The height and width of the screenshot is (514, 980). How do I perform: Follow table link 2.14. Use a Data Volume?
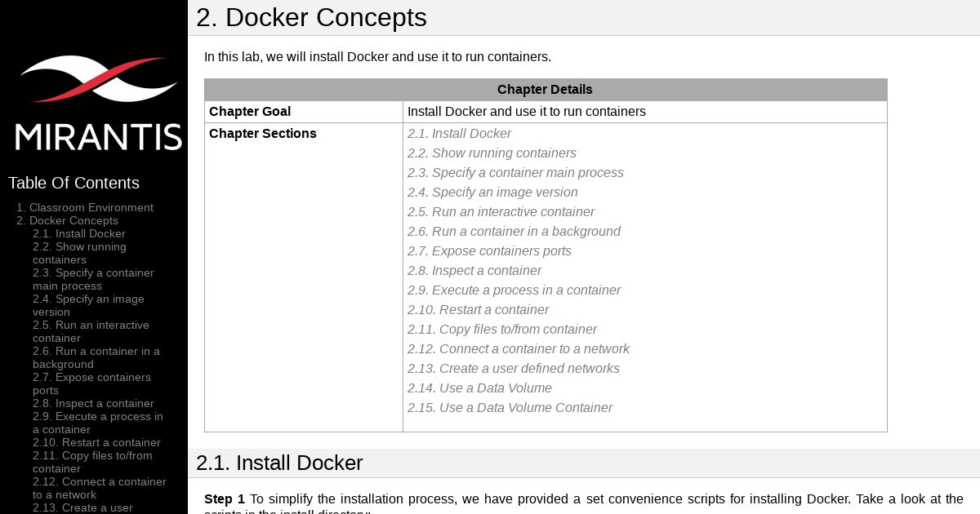tap(479, 388)
